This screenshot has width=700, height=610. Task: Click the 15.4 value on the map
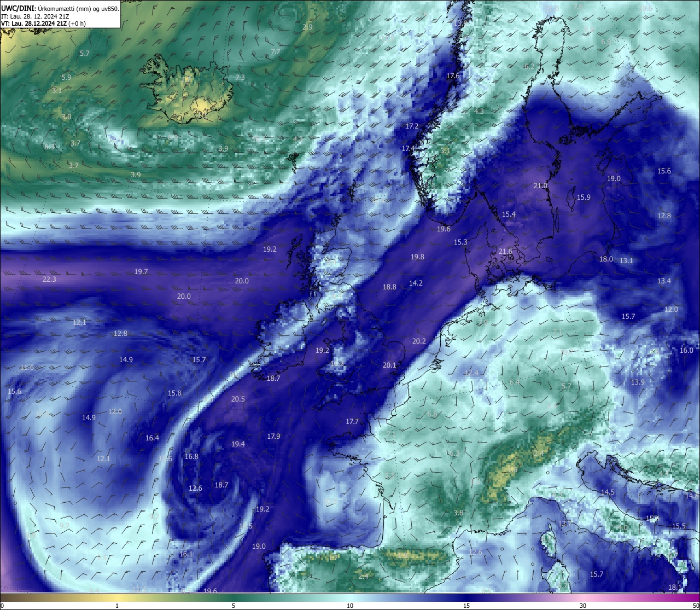(x=509, y=214)
